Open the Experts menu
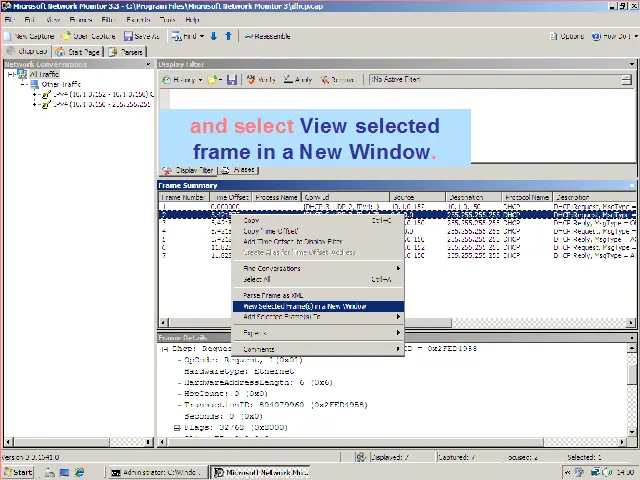 tap(138, 20)
